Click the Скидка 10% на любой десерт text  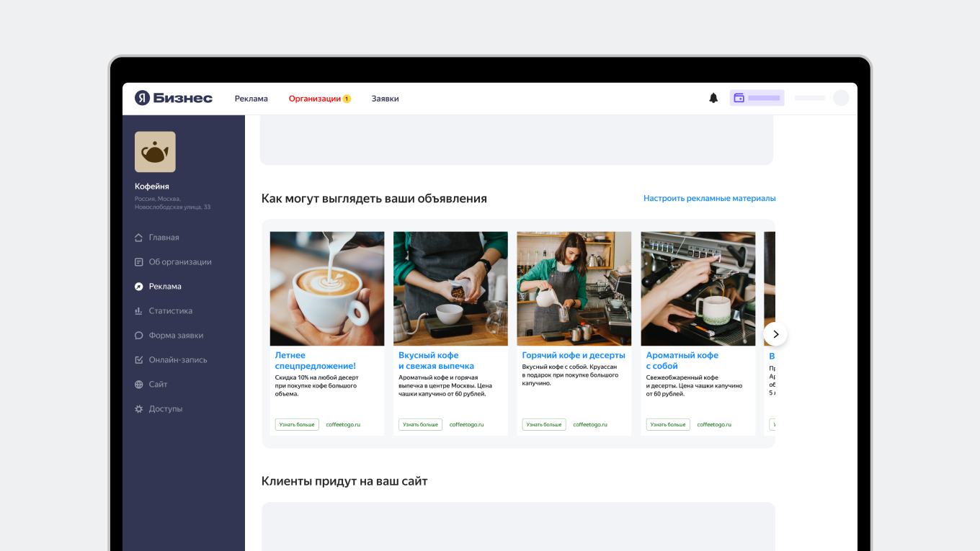316,386
